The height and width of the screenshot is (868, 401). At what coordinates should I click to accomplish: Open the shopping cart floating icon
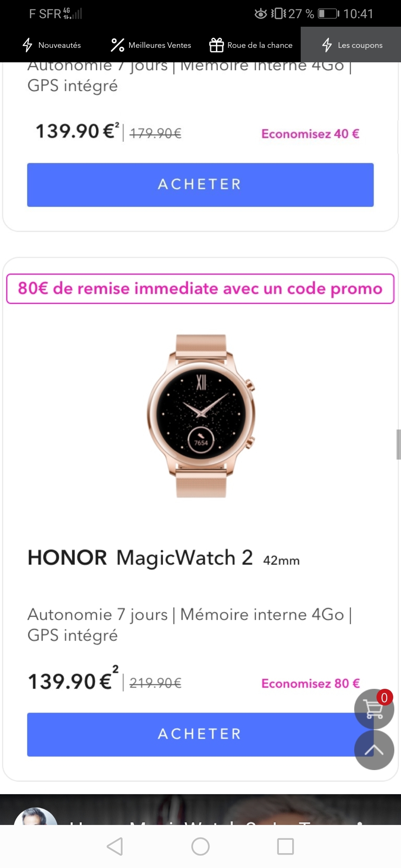pyautogui.click(x=374, y=709)
